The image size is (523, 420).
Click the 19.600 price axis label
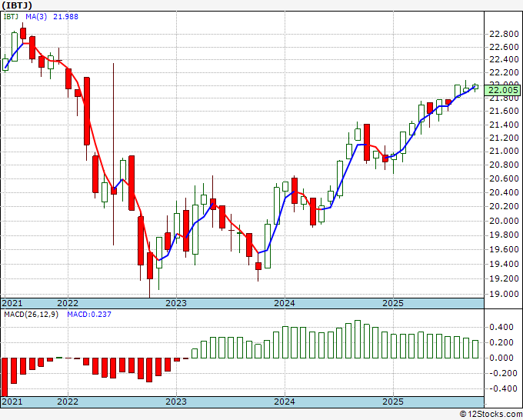504,249
